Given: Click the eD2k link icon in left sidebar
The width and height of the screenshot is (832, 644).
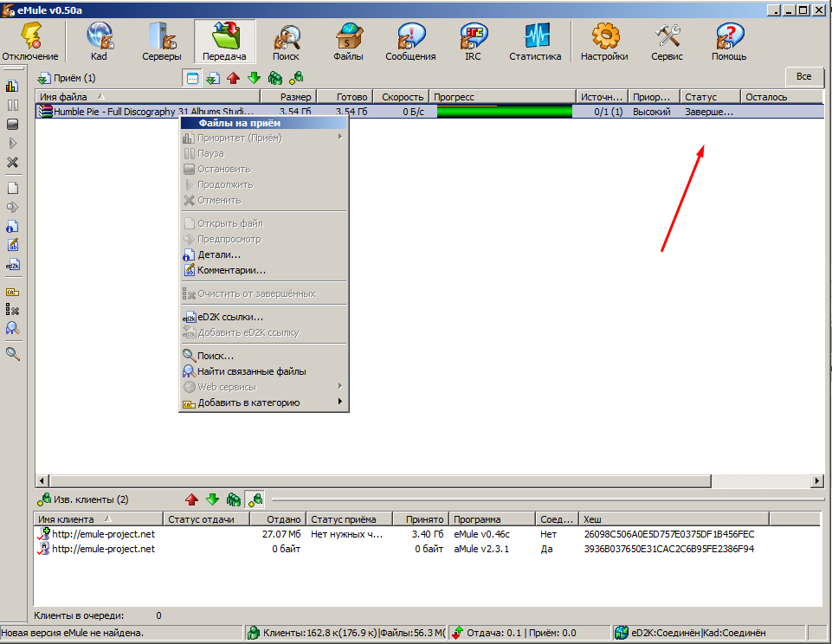Looking at the screenshot, I should (x=12, y=265).
